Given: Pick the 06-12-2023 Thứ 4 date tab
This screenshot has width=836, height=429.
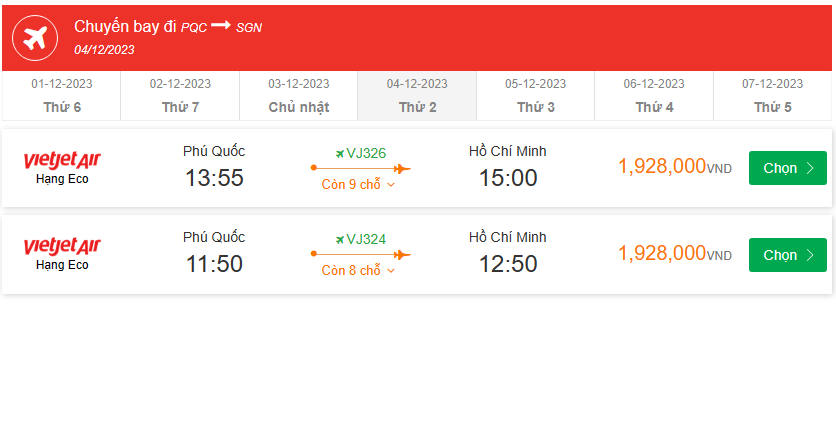Looking at the screenshot, I should click(x=654, y=96).
